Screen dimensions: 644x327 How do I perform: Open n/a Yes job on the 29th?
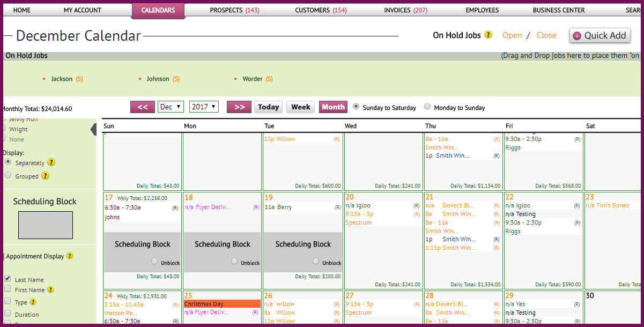[x=515, y=304]
